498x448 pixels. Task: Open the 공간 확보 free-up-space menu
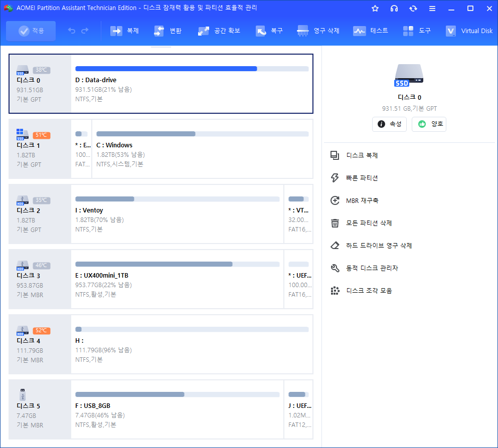click(x=219, y=31)
